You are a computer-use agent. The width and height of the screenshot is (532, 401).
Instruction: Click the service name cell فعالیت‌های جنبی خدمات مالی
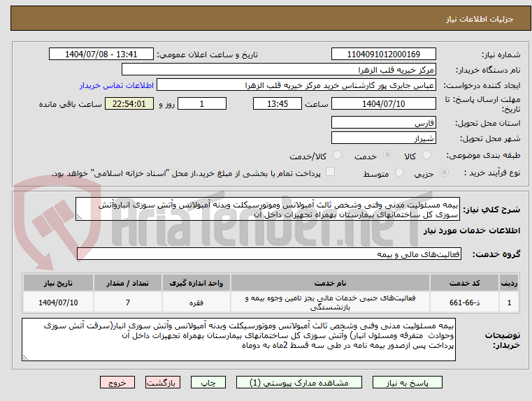[330, 302]
